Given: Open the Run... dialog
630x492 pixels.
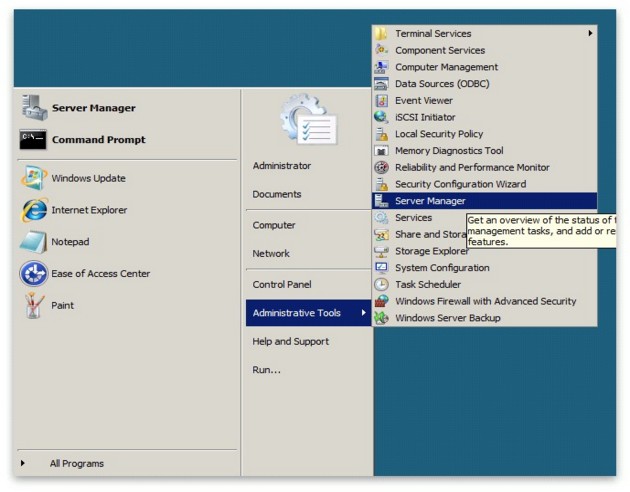Looking at the screenshot, I should coord(266,370).
